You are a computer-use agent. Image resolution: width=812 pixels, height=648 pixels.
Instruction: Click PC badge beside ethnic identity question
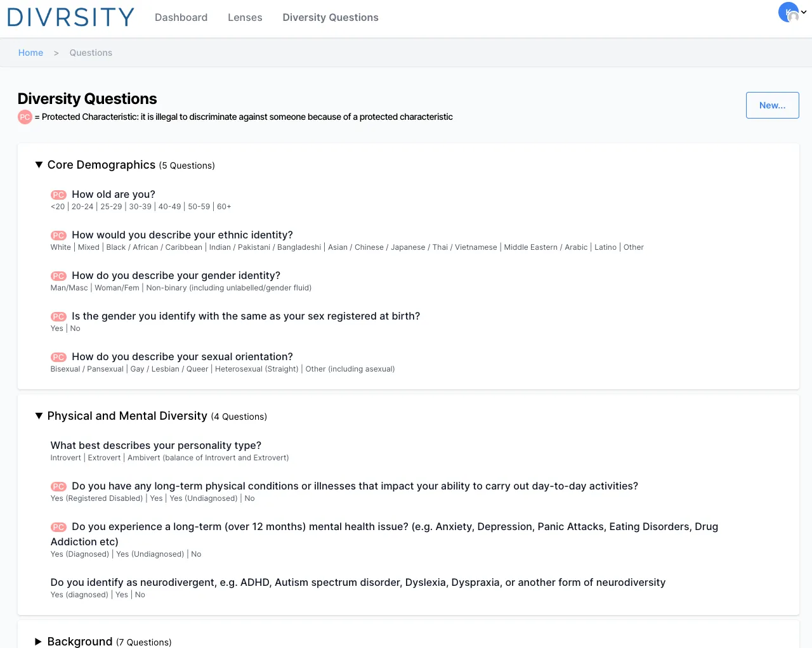tap(58, 235)
